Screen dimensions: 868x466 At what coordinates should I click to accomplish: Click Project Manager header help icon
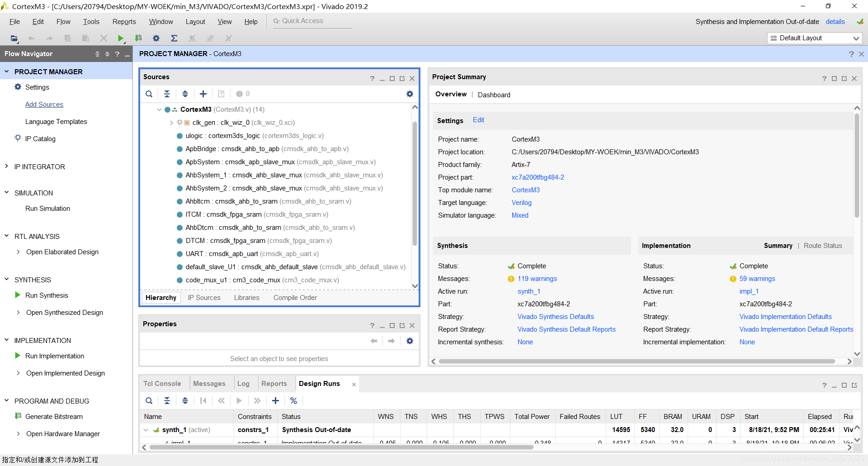851,54
